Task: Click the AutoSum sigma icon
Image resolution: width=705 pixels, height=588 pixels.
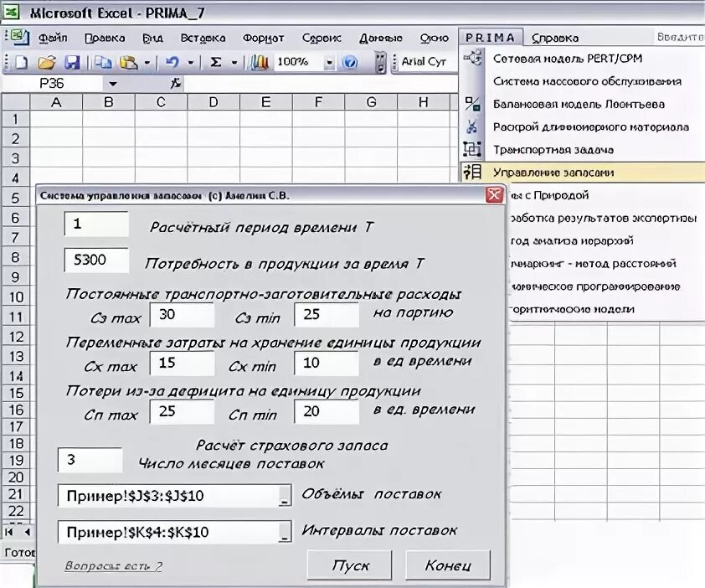Action: 216,62
